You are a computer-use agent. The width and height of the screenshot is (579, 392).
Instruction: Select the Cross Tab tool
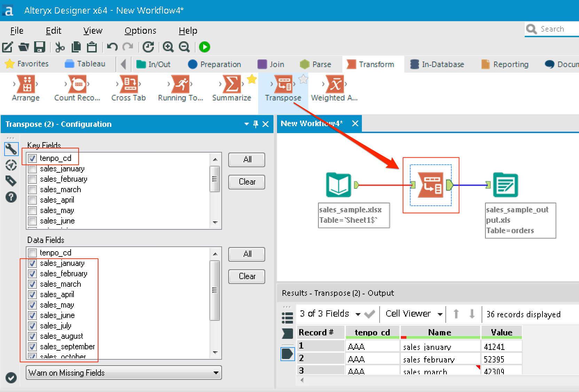(x=128, y=89)
